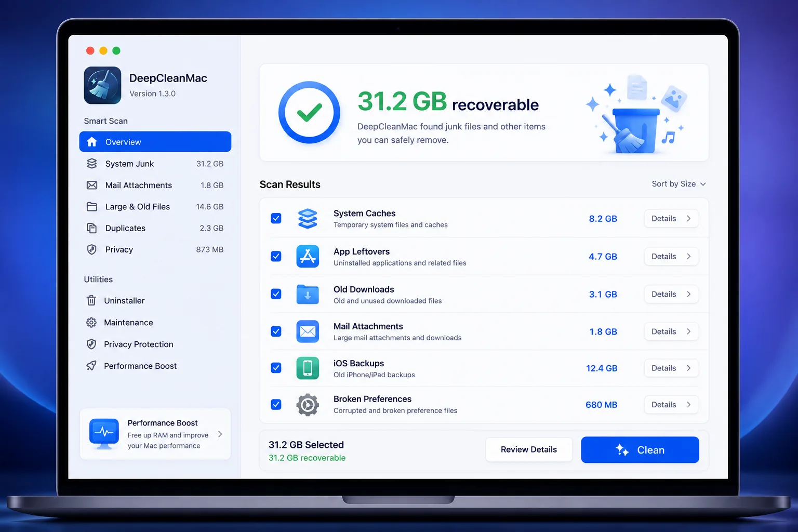Screen dimensions: 798x532
Task: Select Overview in the sidebar
Action: pyautogui.click(x=155, y=142)
